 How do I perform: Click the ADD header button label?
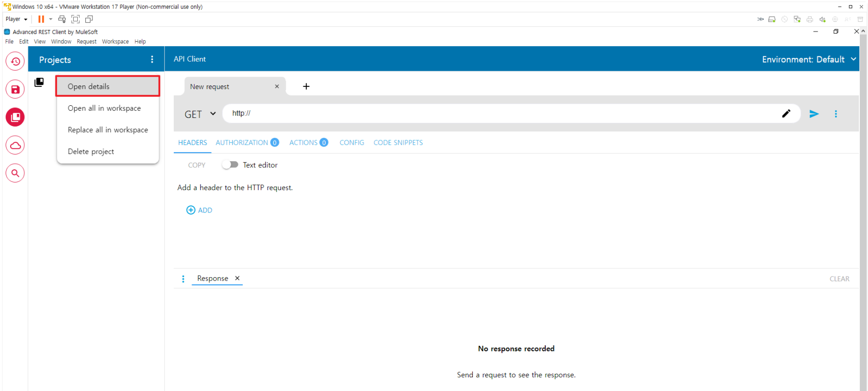click(205, 210)
